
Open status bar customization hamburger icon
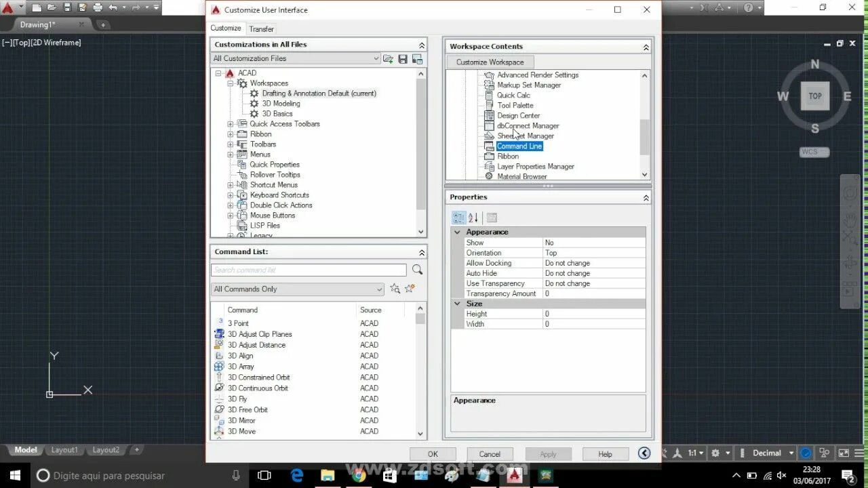pyautogui.click(x=859, y=453)
